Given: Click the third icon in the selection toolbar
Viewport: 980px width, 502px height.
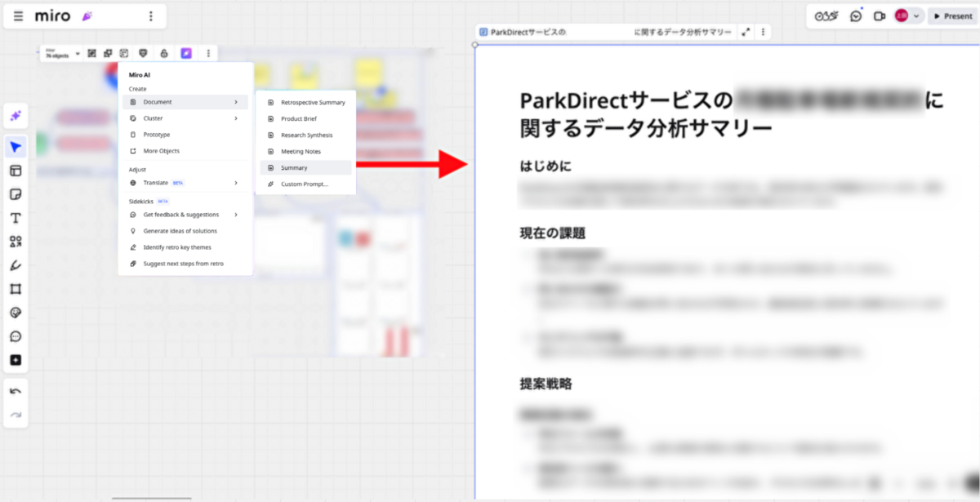Looking at the screenshot, I should (124, 53).
